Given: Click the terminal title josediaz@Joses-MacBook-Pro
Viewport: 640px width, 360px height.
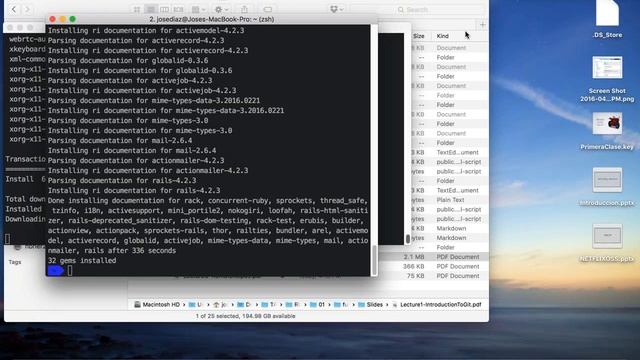Looking at the screenshot, I should click(211, 19).
